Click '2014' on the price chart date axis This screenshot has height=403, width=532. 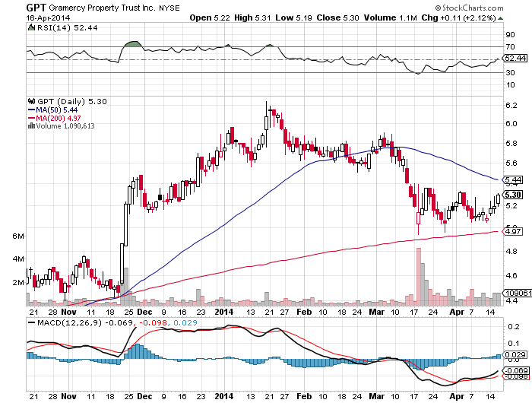click(224, 312)
